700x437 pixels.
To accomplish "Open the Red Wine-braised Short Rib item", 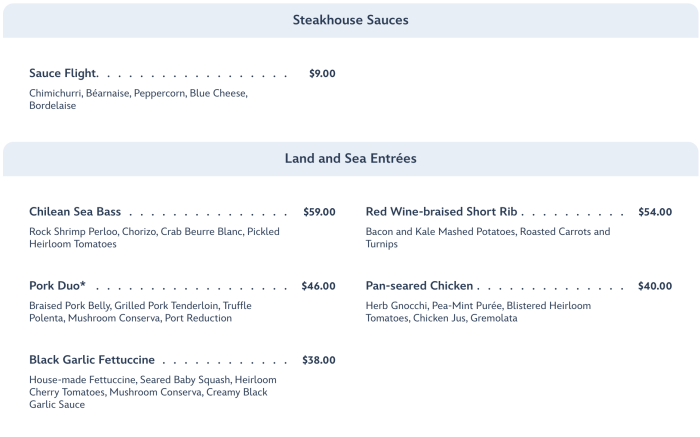I will pyautogui.click(x=441, y=212).
